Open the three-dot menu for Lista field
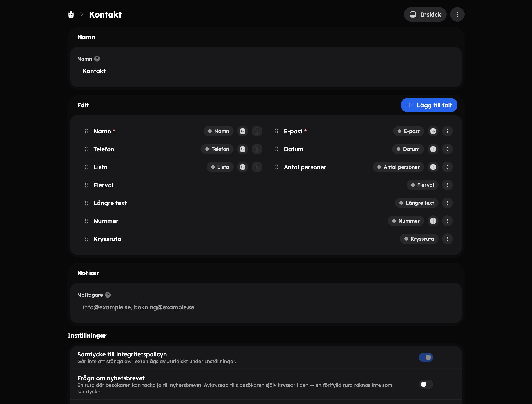 [x=257, y=167]
